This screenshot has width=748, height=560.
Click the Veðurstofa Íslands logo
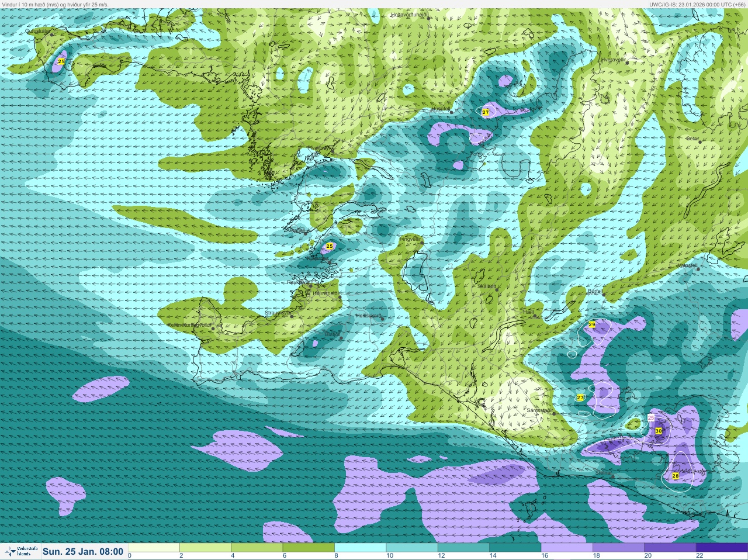pos(20,551)
